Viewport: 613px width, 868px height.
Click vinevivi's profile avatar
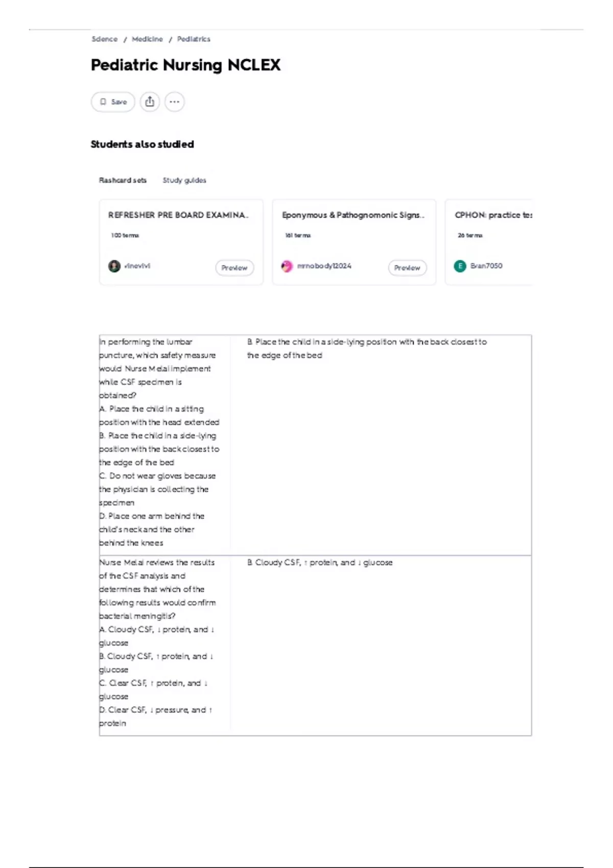(114, 266)
